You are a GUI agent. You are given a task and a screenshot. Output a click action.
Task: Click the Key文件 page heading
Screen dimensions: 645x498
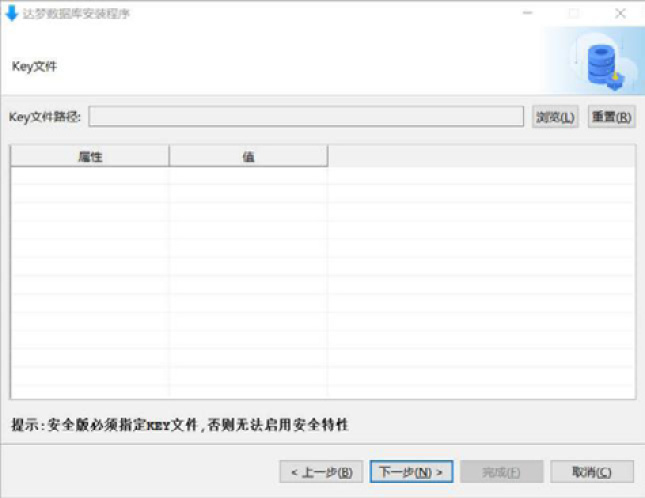click(34, 67)
